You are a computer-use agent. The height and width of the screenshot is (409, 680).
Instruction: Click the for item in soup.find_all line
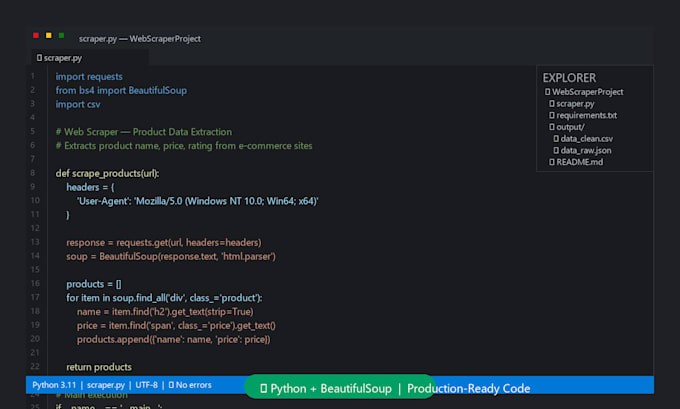(x=164, y=298)
